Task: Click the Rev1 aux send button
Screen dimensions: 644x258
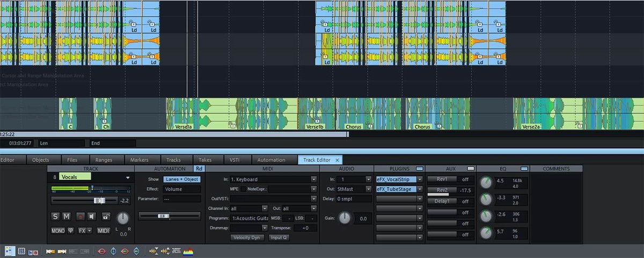Action: tap(442, 179)
